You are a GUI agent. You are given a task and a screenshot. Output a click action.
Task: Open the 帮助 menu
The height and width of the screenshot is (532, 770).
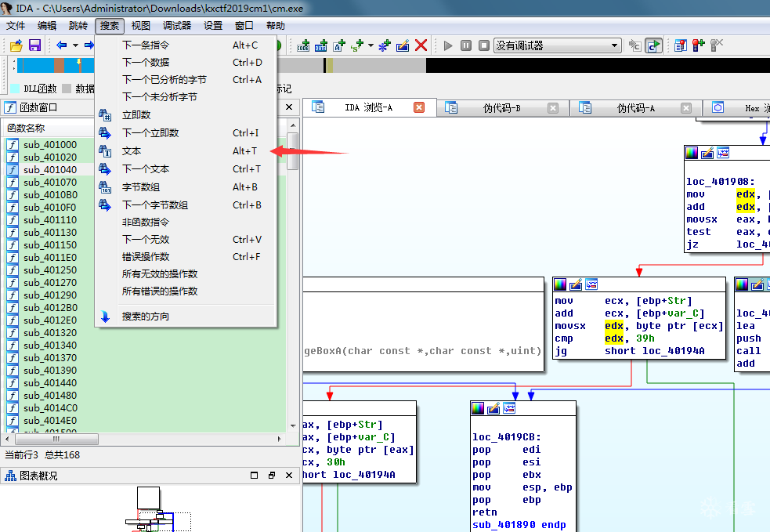pyautogui.click(x=276, y=26)
